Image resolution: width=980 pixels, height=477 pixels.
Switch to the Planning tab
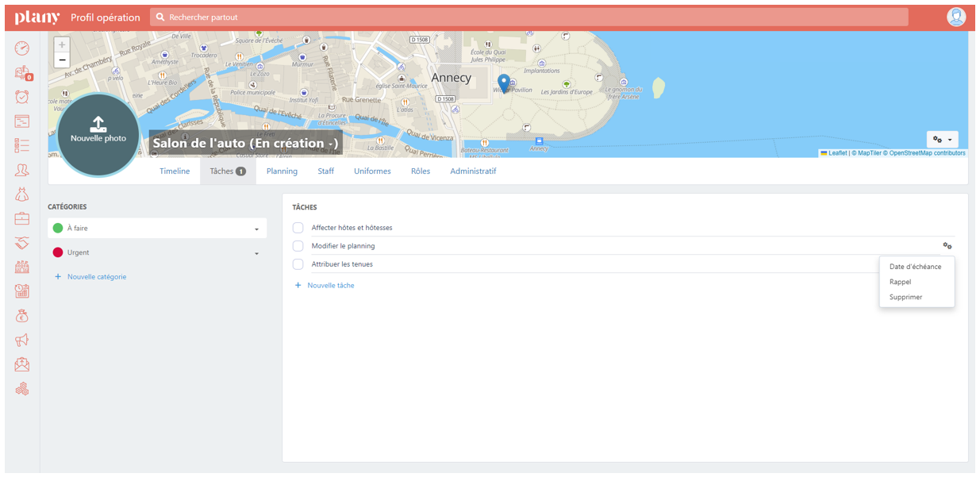[x=282, y=171]
